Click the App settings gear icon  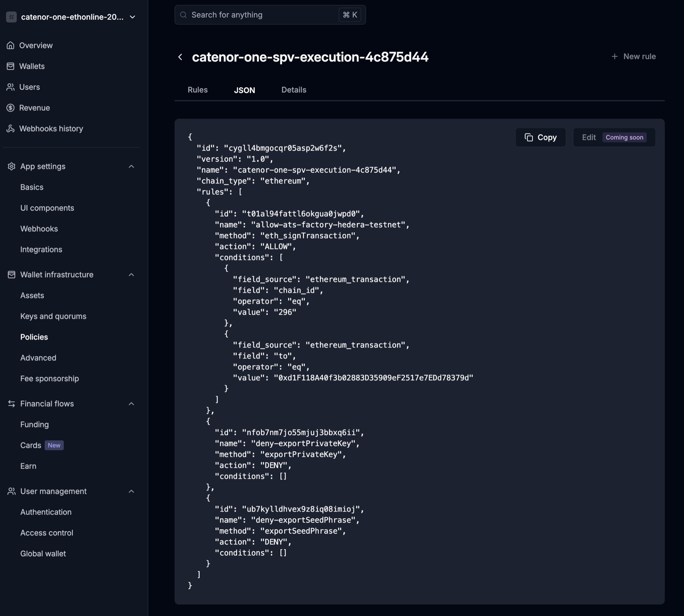(11, 166)
